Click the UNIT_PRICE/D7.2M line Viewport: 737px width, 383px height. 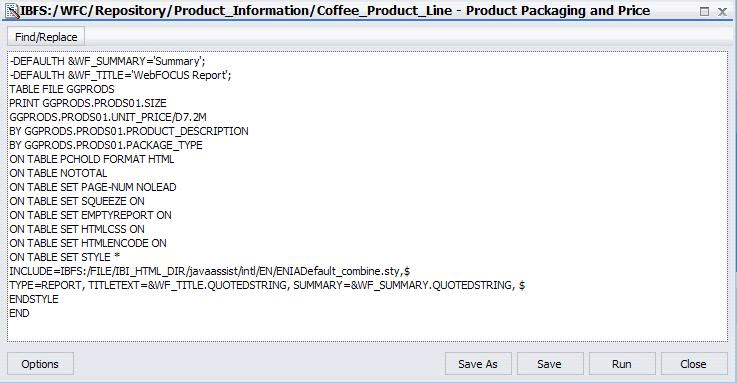108,117
